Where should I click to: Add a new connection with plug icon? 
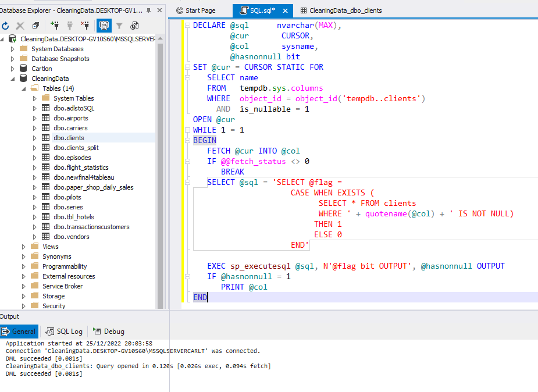[x=55, y=26]
